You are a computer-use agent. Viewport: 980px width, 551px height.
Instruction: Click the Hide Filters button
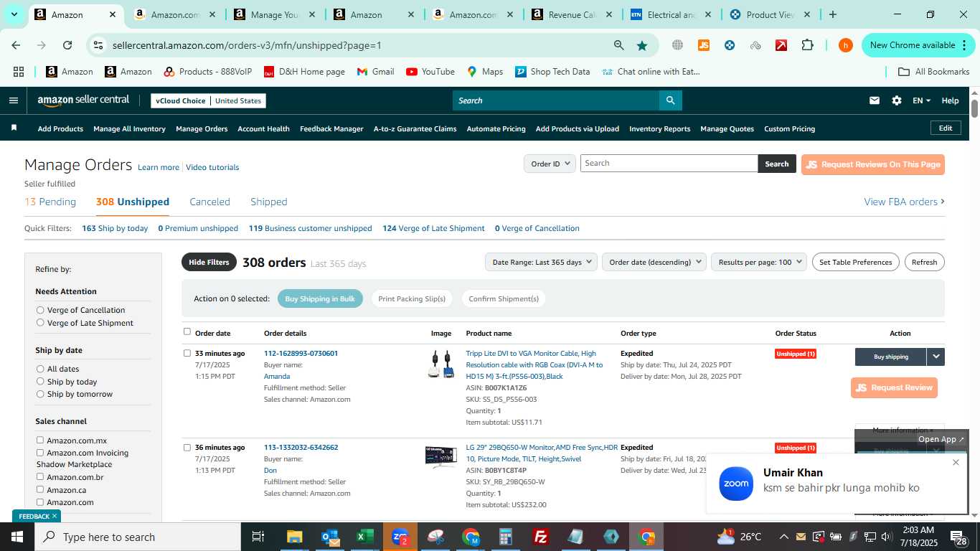pos(209,262)
